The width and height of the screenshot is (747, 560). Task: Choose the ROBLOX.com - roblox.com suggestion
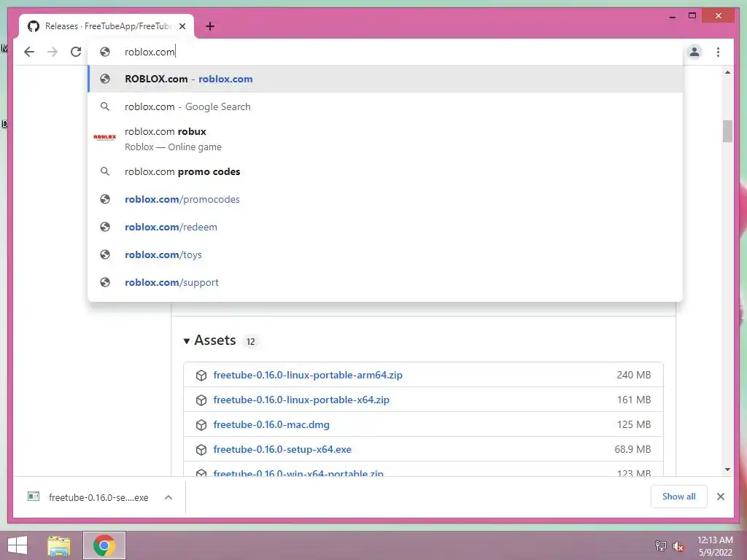(x=385, y=79)
